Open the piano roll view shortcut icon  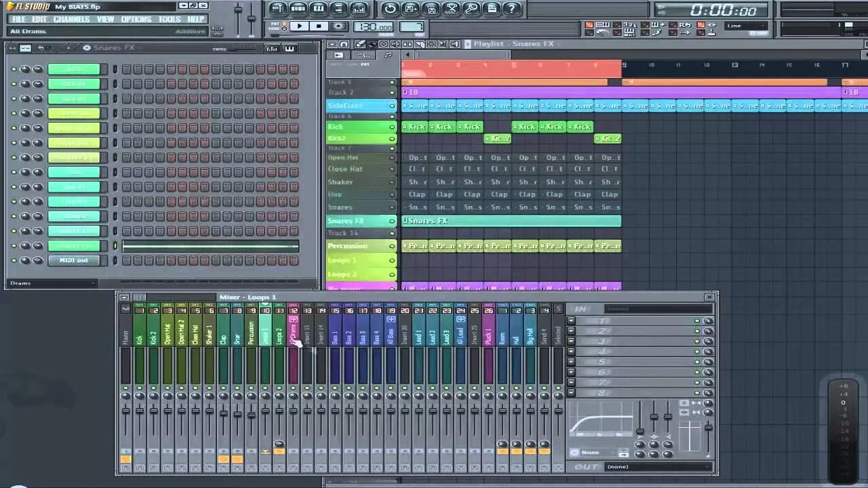tap(319, 9)
